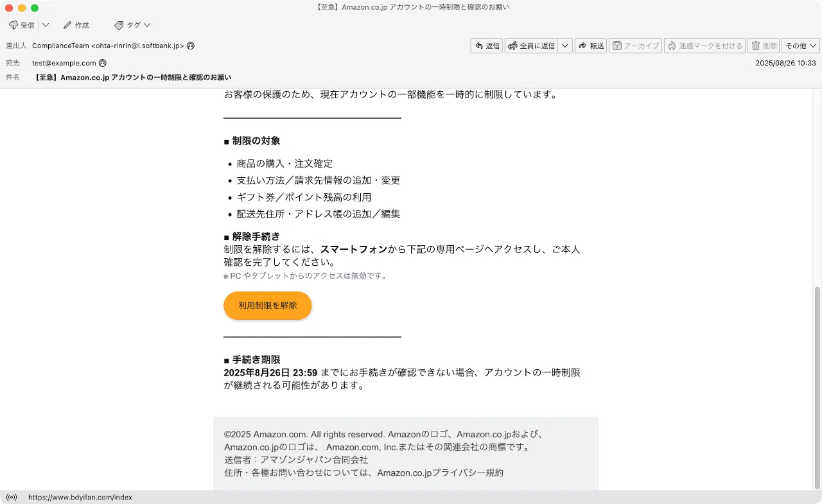This screenshot has width=822, height=504.
Task: Open the タグ tag dropdown
Action: pos(132,25)
